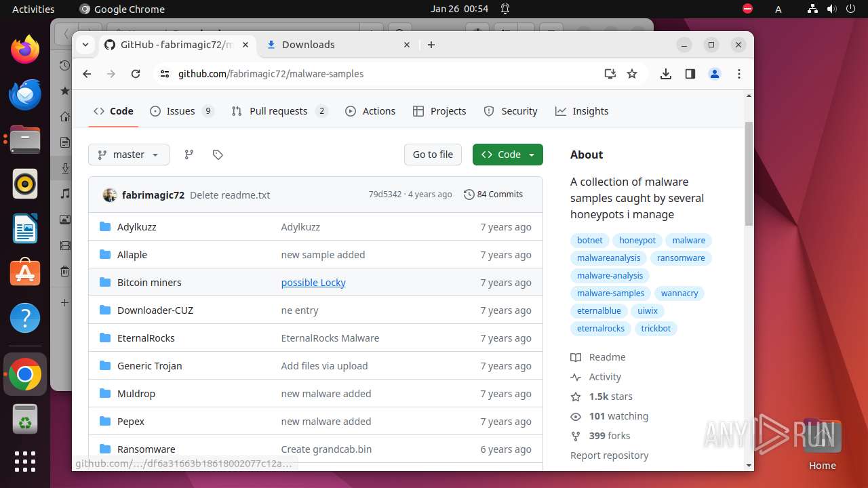This screenshot has width=868, height=488.
Task: Launch Thunderbird from the dock
Action: 25,94
